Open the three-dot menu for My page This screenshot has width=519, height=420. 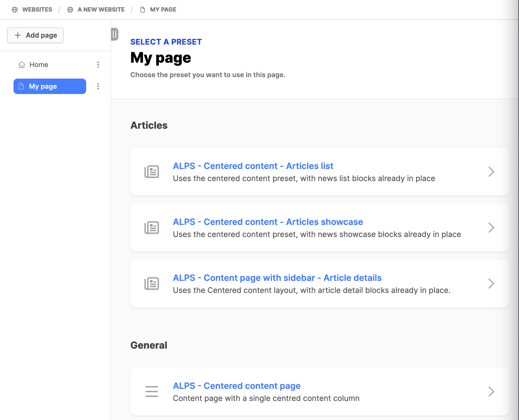[x=98, y=86]
